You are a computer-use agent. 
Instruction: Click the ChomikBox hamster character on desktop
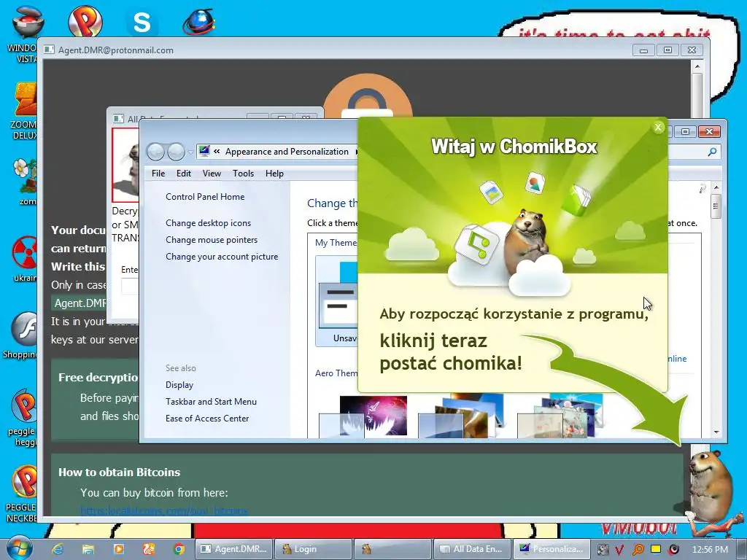click(x=712, y=487)
